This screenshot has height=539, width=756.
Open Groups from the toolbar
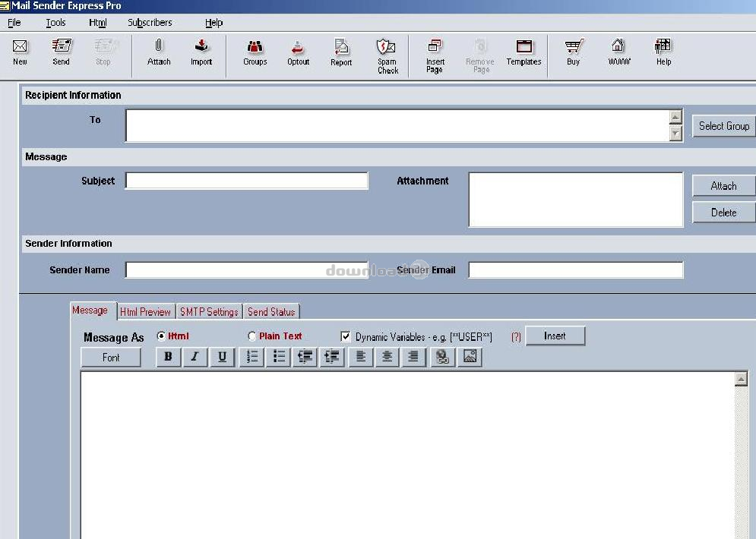coord(255,52)
